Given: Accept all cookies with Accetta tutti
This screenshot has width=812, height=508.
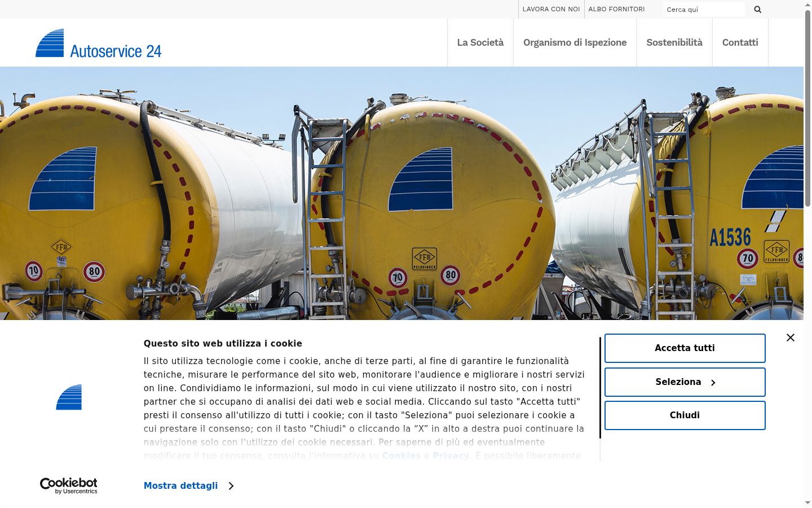Looking at the screenshot, I should click(x=685, y=348).
